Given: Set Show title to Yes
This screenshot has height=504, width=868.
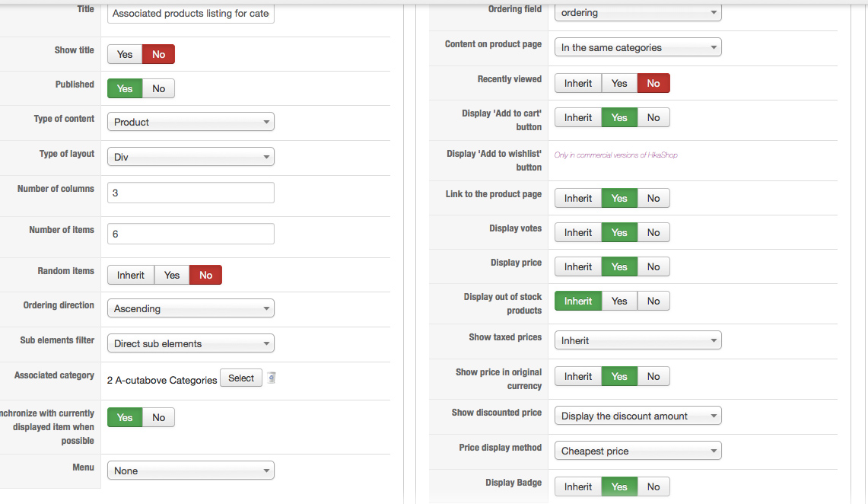Looking at the screenshot, I should pos(125,54).
